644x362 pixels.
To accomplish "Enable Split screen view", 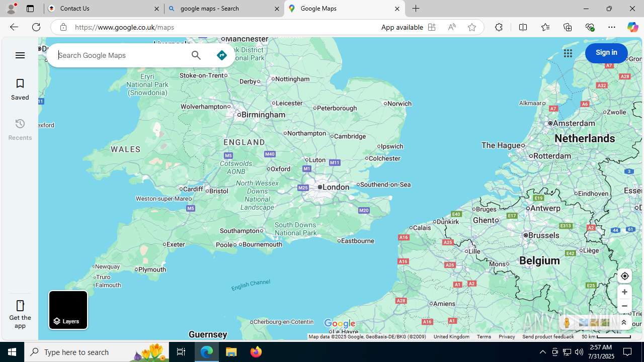I will [x=523, y=27].
